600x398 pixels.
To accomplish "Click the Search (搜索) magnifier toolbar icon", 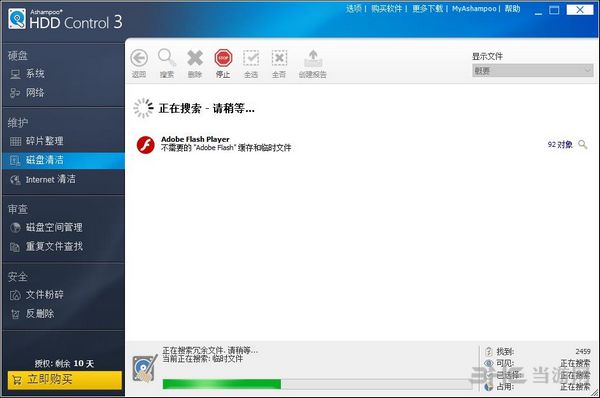I will pos(167,58).
